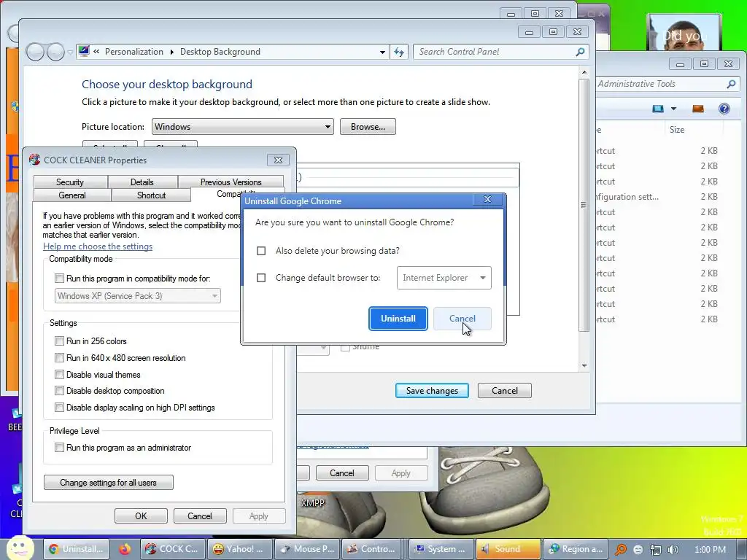This screenshot has height=560, width=747.
Task: Click Personalization in breadcrumb
Action: 134,52
